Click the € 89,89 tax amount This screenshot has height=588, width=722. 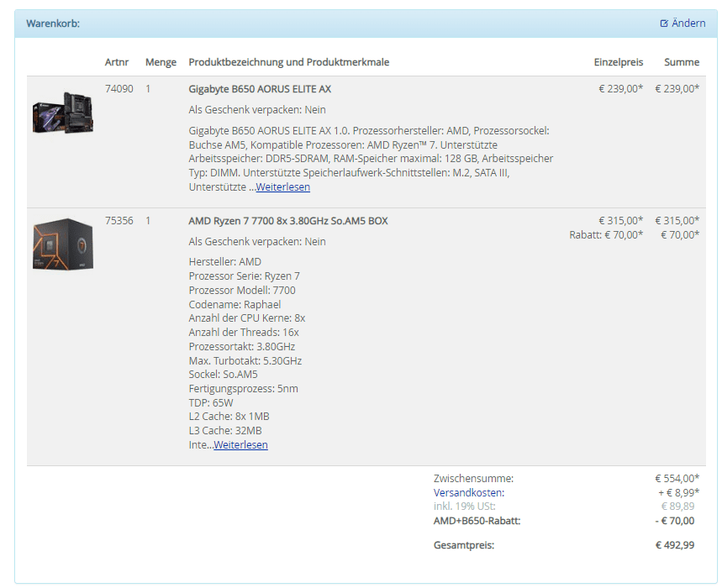pyautogui.click(x=677, y=507)
